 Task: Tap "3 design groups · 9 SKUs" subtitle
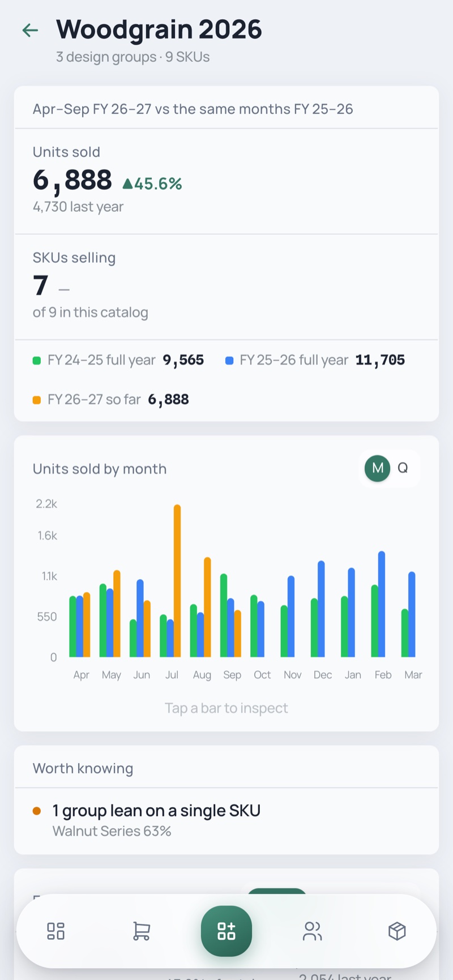tap(133, 57)
